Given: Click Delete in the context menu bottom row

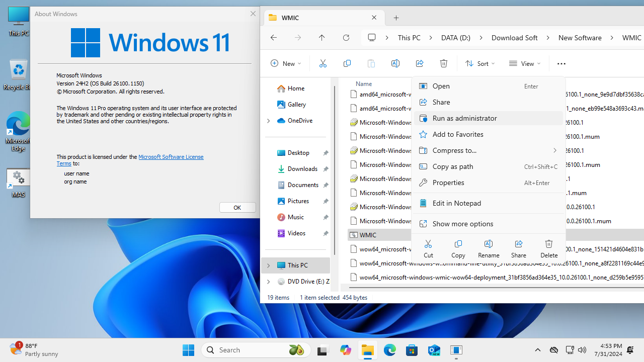Looking at the screenshot, I should pos(549,249).
